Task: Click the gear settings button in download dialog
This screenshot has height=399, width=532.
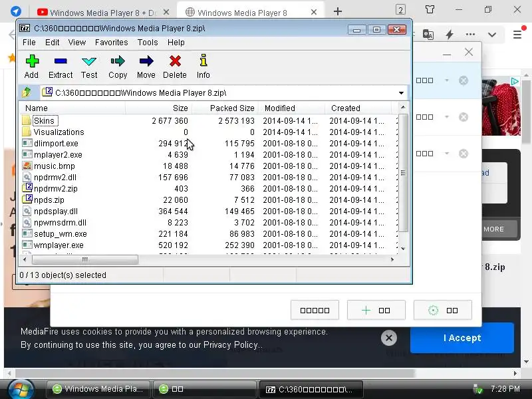Action: 443,310
